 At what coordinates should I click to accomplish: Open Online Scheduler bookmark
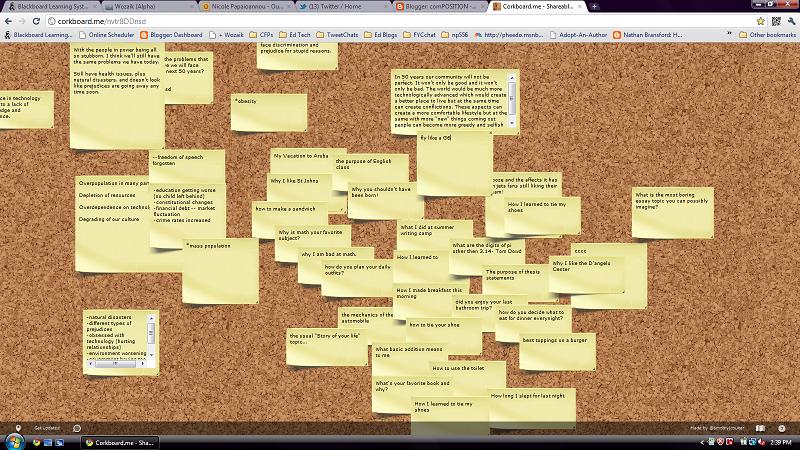click(106, 35)
